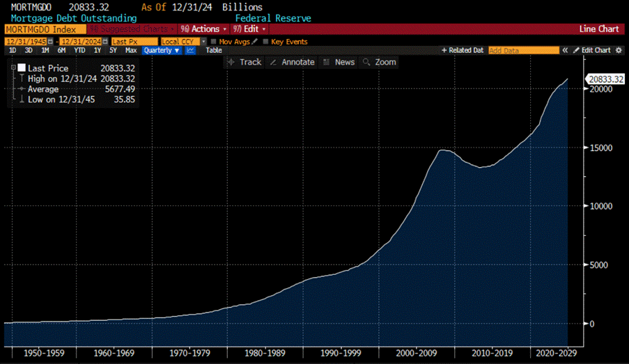Open the end date calendar picker
629x364 pixels.
click(105, 41)
